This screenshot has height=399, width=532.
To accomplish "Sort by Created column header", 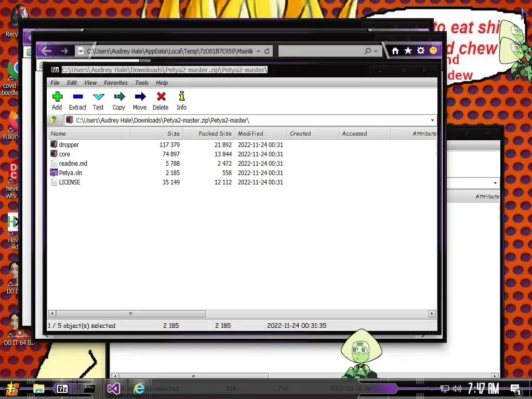I will [x=312, y=134].
